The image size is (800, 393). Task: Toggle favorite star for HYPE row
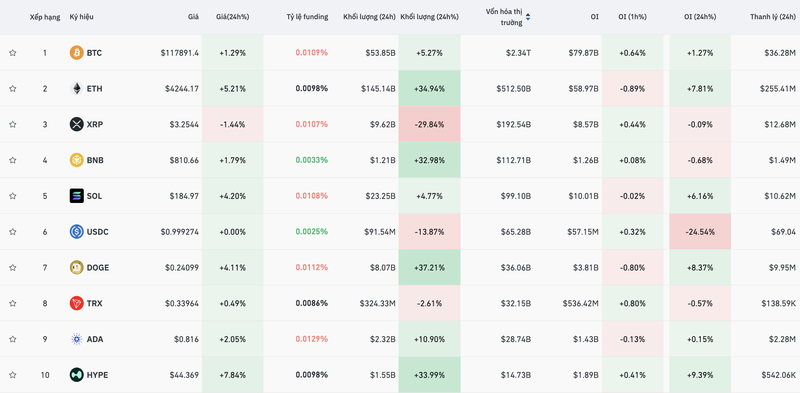point(13,375)
